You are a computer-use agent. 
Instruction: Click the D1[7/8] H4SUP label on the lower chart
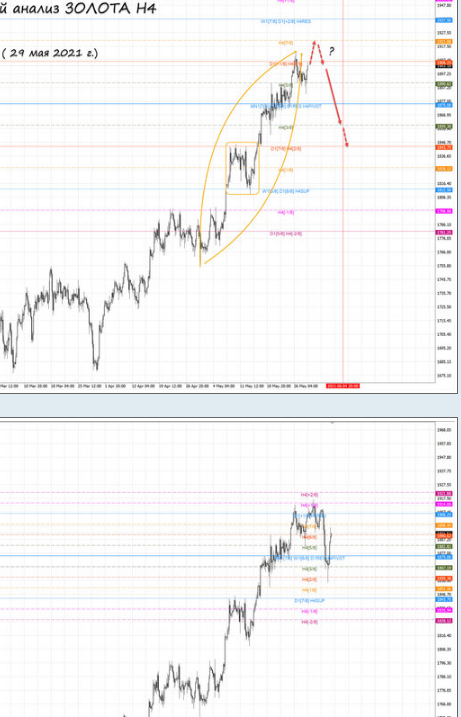[309, 600]
